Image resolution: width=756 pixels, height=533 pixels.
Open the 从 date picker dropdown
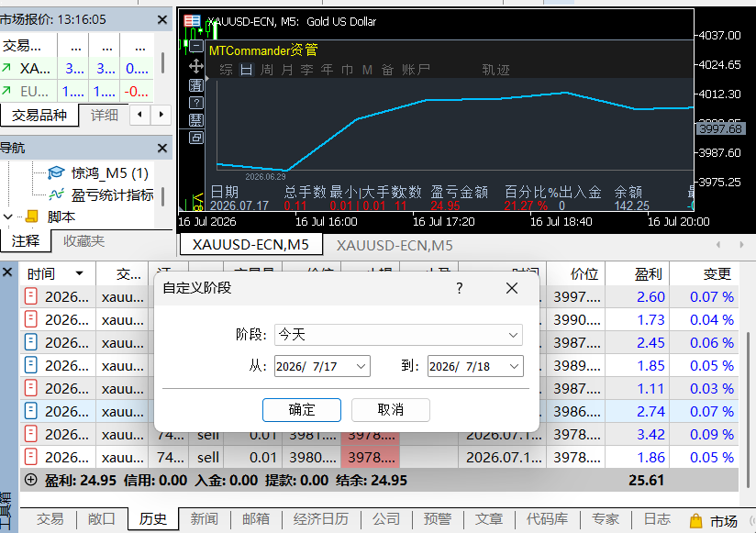point(361,366)
